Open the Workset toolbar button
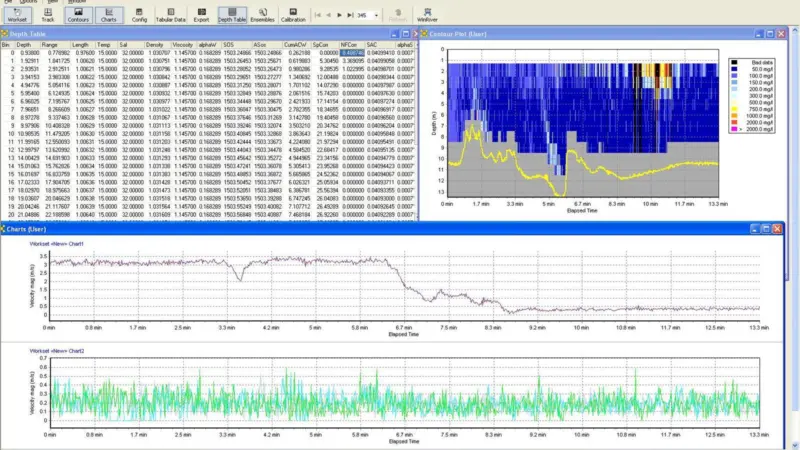 [x=17, y=15]
